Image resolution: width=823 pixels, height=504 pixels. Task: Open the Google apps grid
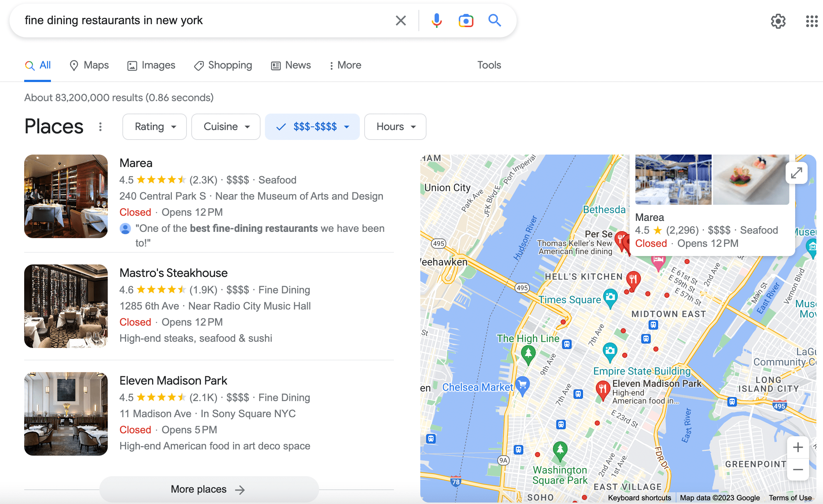pos(812,21)
